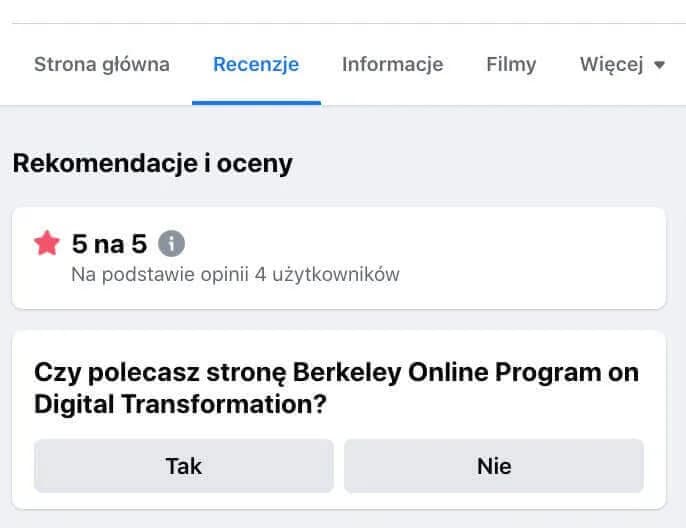This screenshot has width=686, height=528.
Task: Open the Filmy tab
Action: coord(511,65)
